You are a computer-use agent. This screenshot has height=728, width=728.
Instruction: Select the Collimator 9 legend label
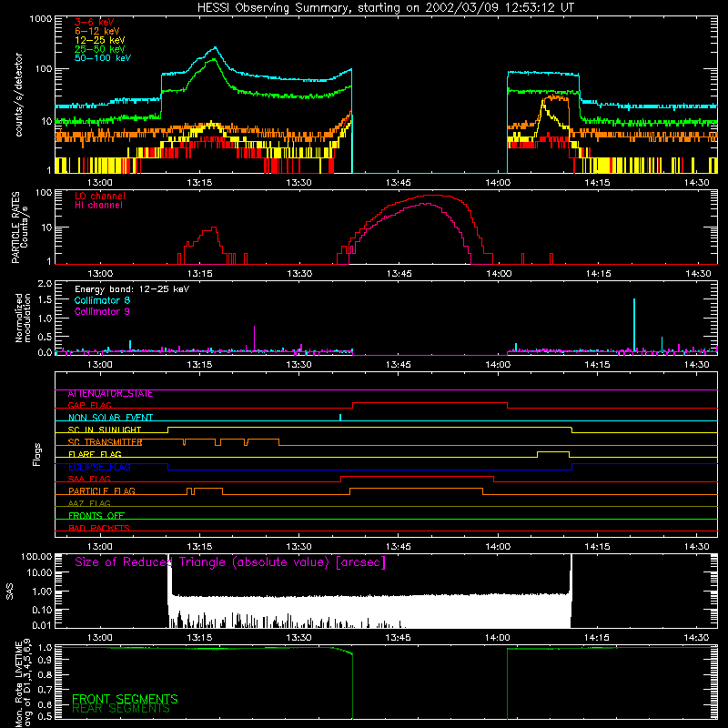102,311
